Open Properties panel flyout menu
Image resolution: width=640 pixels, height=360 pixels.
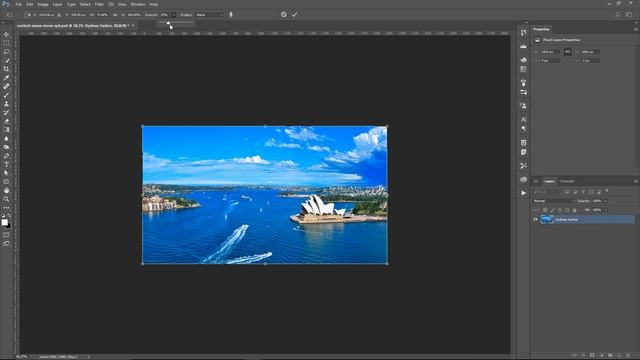tap(636, 29)
